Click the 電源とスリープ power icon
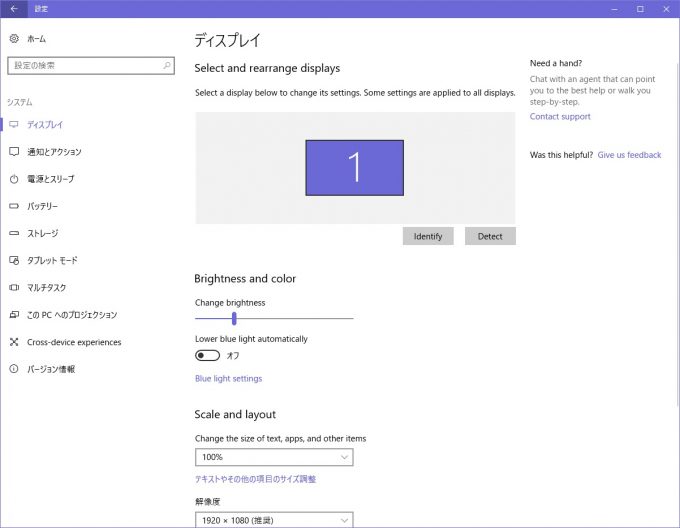This screenshot has width=680, height=528. coord(14,179)
